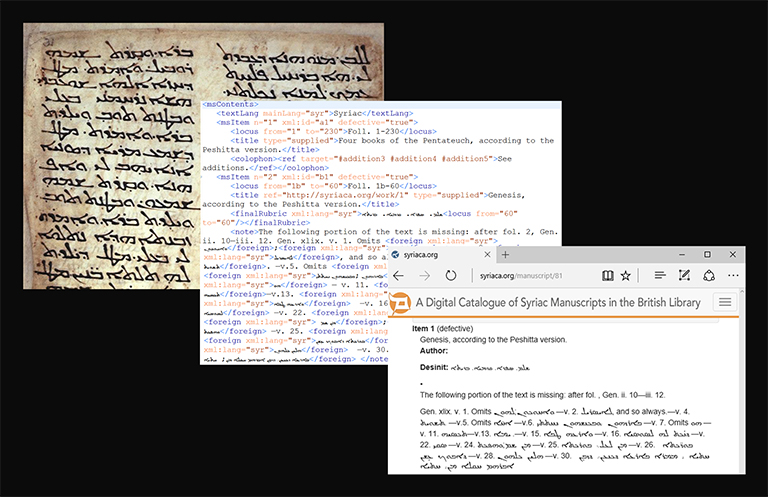This screenshot has height=497, width=768.
Task: Open a new tab with plus button
Action: (x=506, y=255)
